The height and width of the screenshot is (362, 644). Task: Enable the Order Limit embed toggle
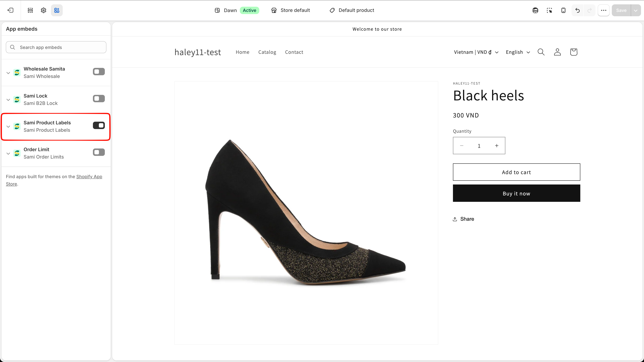[99, 152]
